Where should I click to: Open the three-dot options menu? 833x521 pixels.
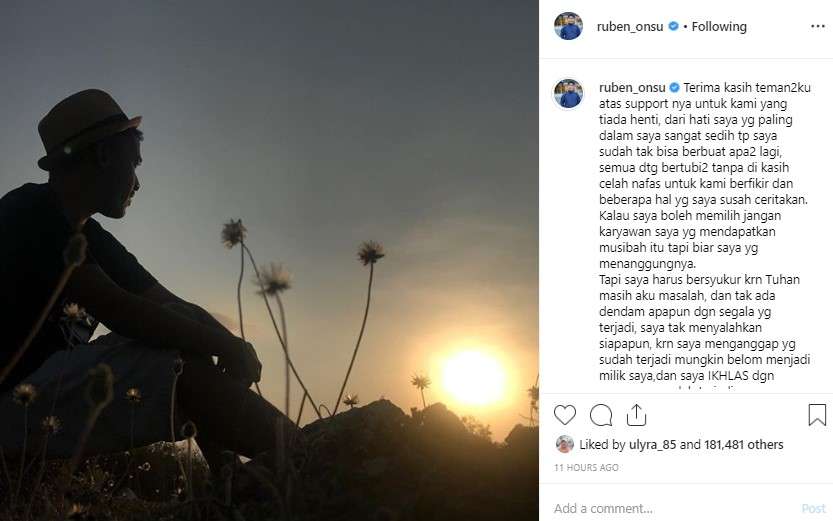tap(818, 27)
